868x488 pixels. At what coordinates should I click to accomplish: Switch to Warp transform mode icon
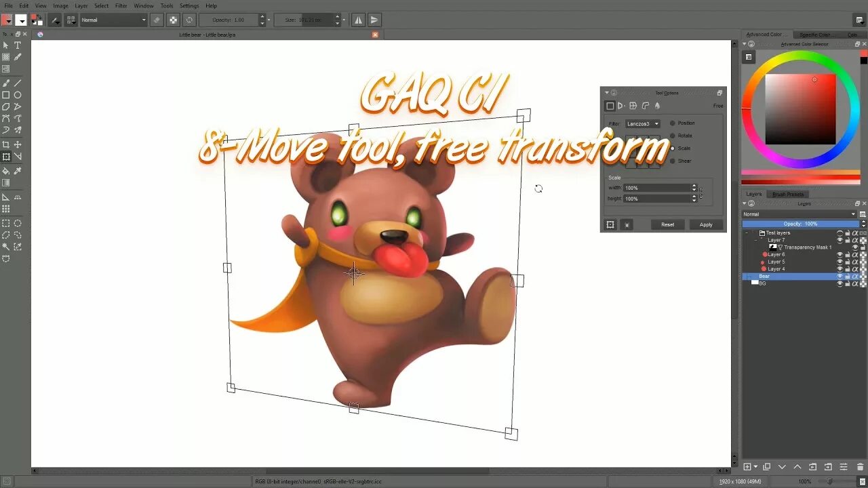pyautogui.click(x=633, y=106)
